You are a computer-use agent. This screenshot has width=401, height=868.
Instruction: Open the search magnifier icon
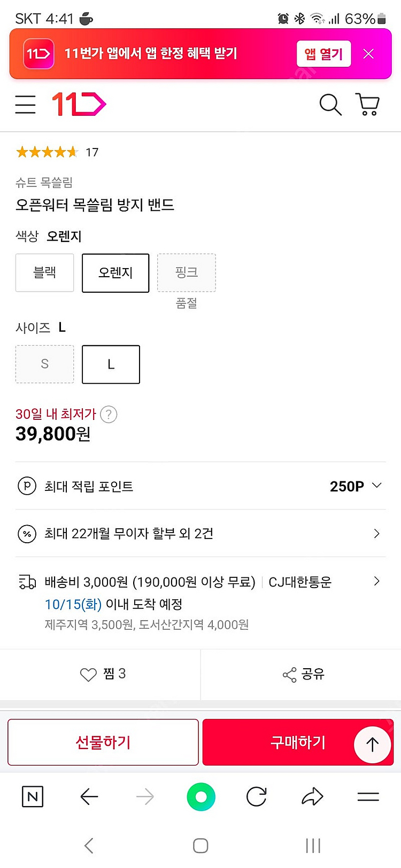[330, 104]
